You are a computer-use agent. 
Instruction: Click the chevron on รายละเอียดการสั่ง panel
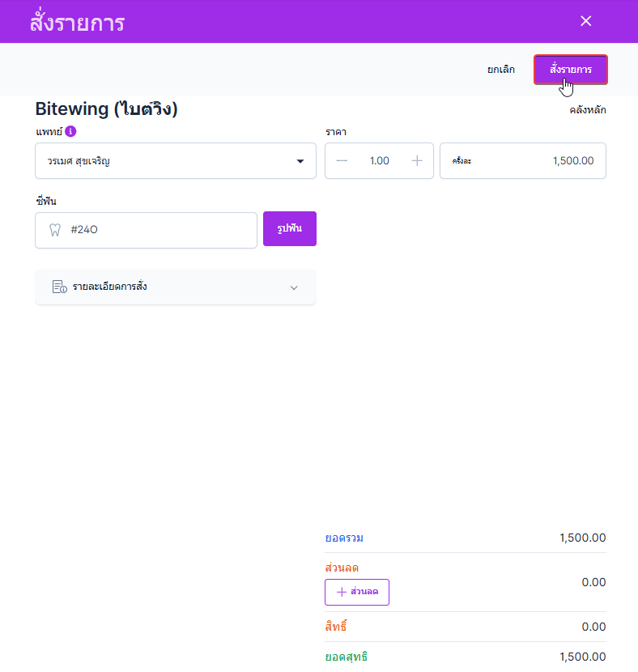click(294, 287)
